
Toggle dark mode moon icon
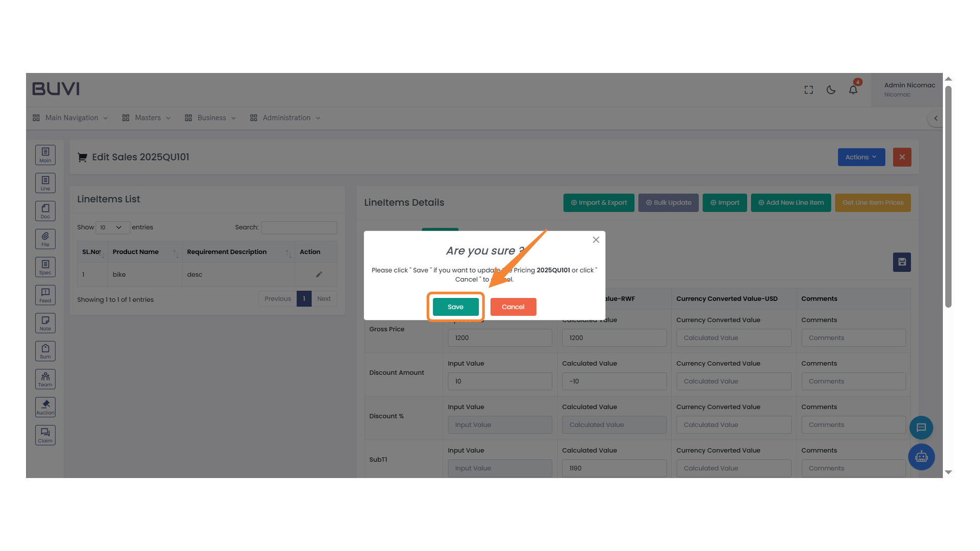pos(830,90)
